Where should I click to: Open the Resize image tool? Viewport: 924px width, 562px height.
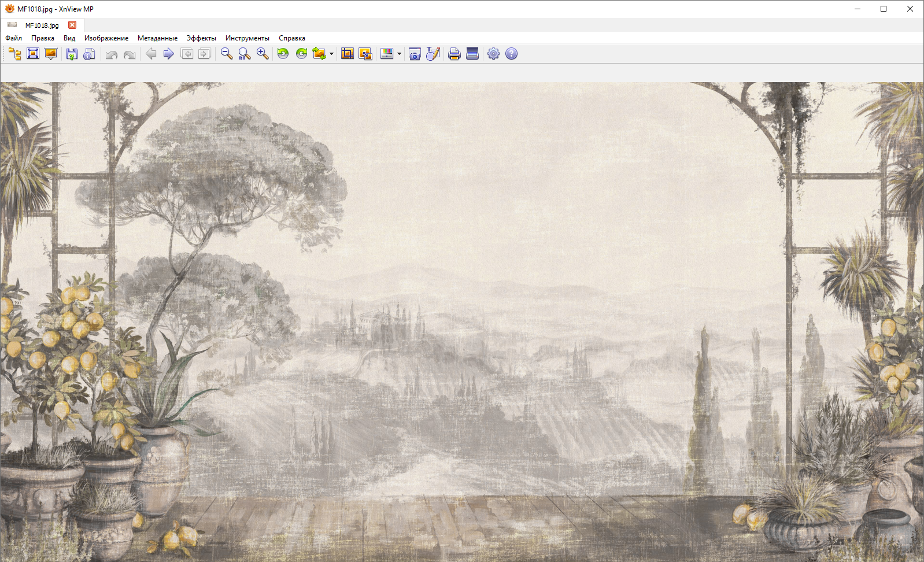(365, 54)
